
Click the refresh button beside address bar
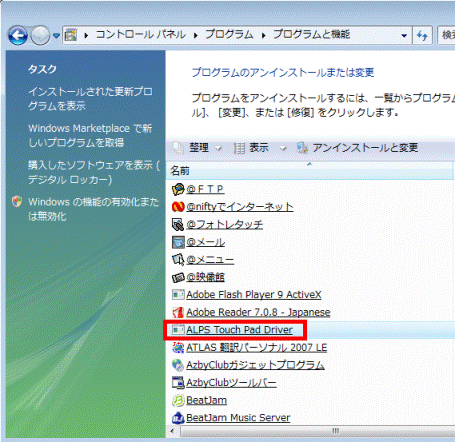(422, 35)
